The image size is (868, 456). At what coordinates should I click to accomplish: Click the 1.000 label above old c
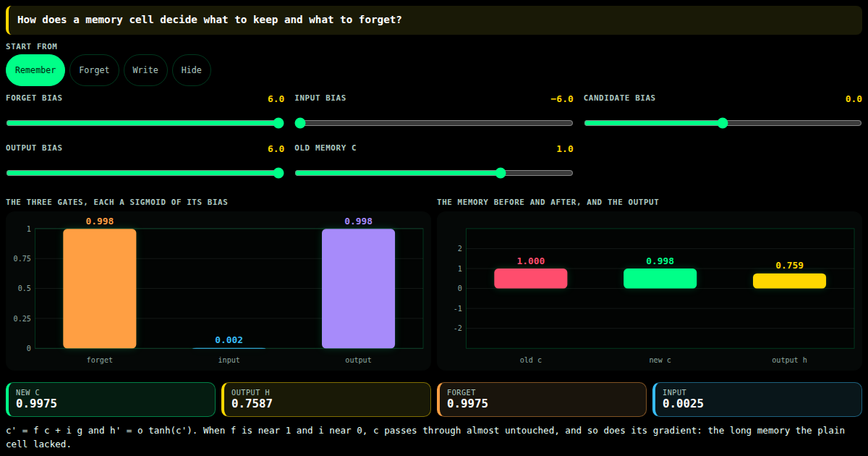coord(531,261)
